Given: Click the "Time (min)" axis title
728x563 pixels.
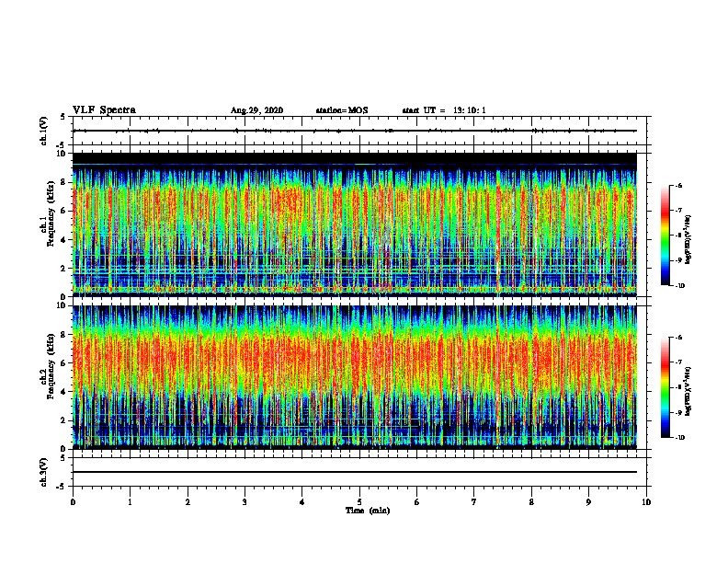Looking at the screenshot, I should pos(368,511).
